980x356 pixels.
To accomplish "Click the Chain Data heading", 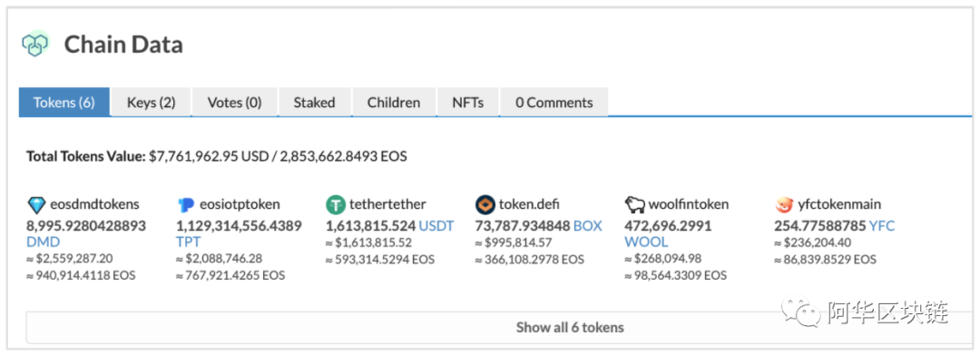I will point(123,44).
